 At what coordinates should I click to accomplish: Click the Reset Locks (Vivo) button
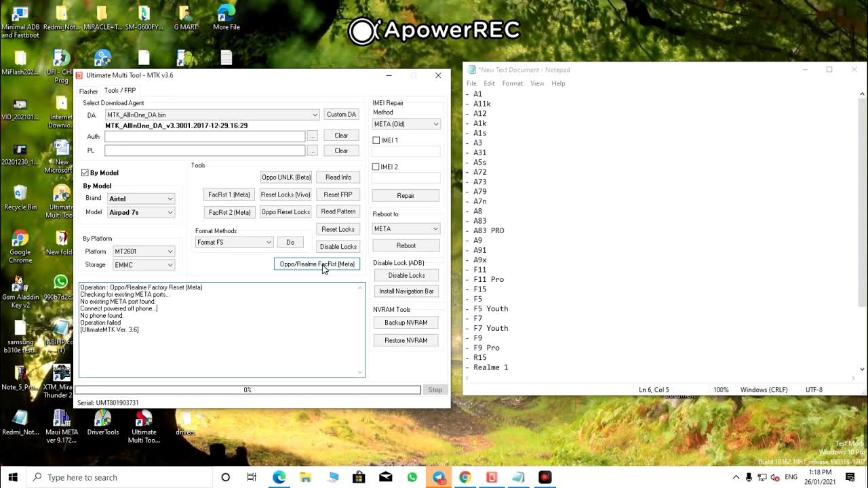click(x=285, y=195)
